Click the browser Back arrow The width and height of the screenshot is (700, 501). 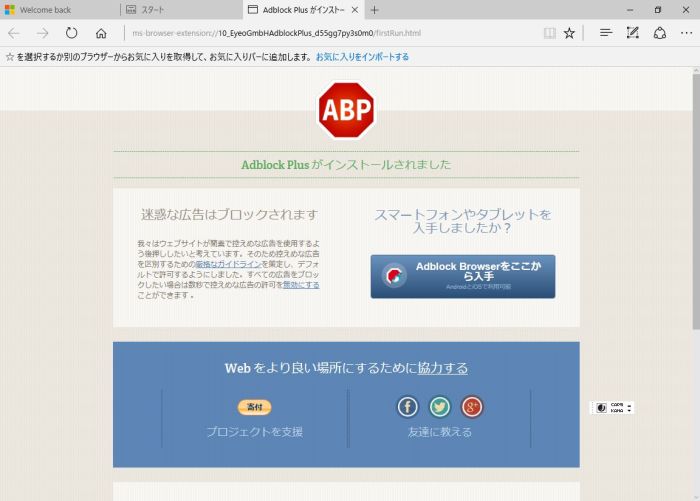(14, 33)
